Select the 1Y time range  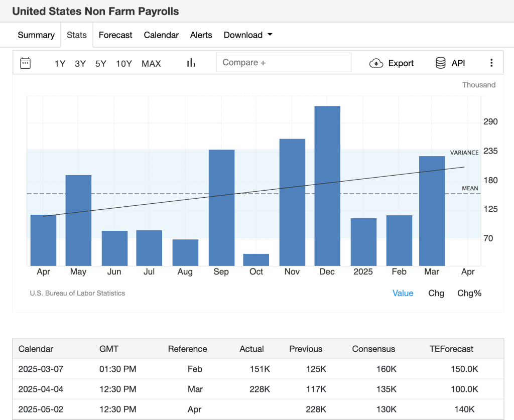[x=60, y=64]
